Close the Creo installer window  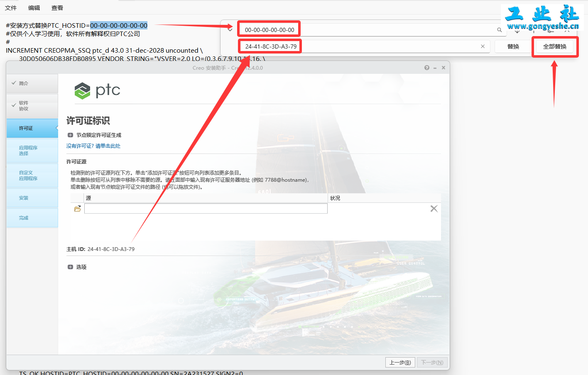pos(443,68)
